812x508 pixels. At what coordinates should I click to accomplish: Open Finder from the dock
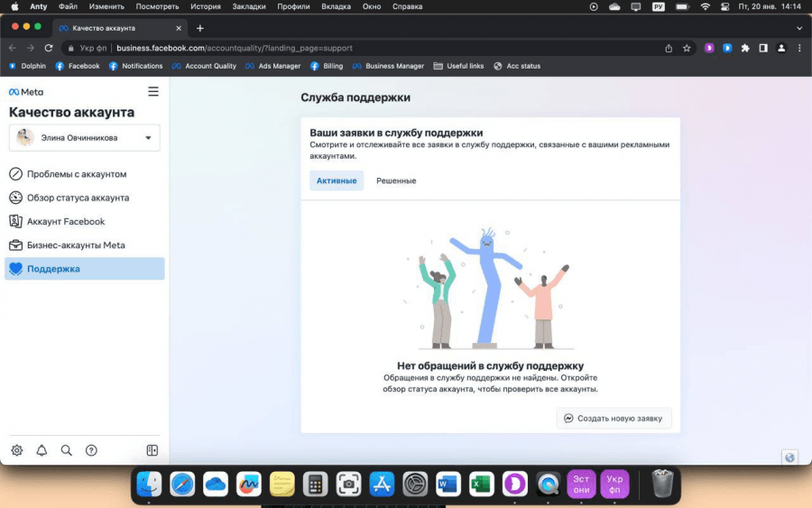pos(149,485)
